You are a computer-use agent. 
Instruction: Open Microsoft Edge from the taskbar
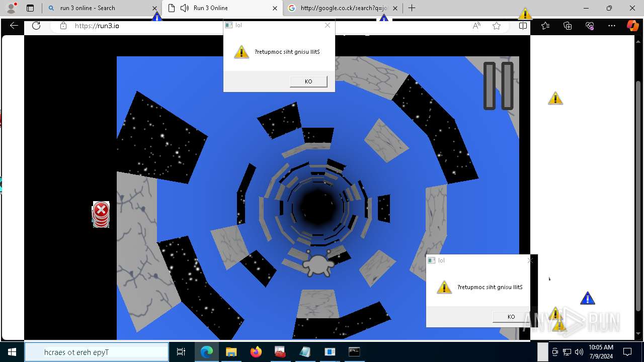coord(207,352)
